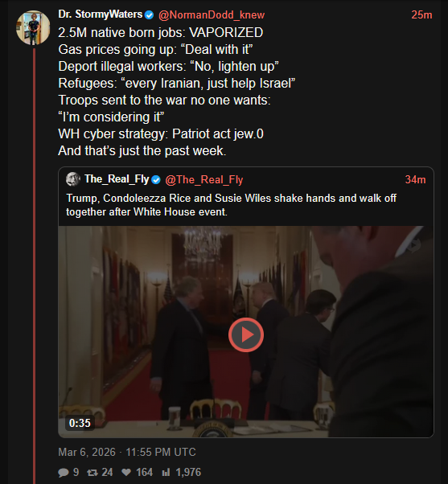Open the @The_Real_Fly handle link
Viewport: 448px width, 484px height.
(204, 179)
